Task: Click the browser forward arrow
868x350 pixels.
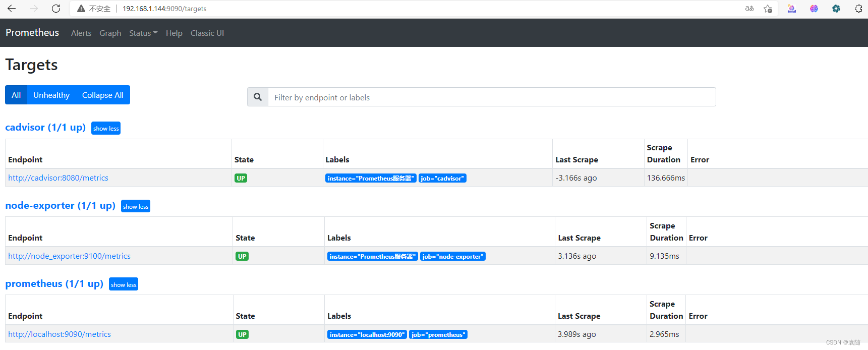Action: pos(34,9)
